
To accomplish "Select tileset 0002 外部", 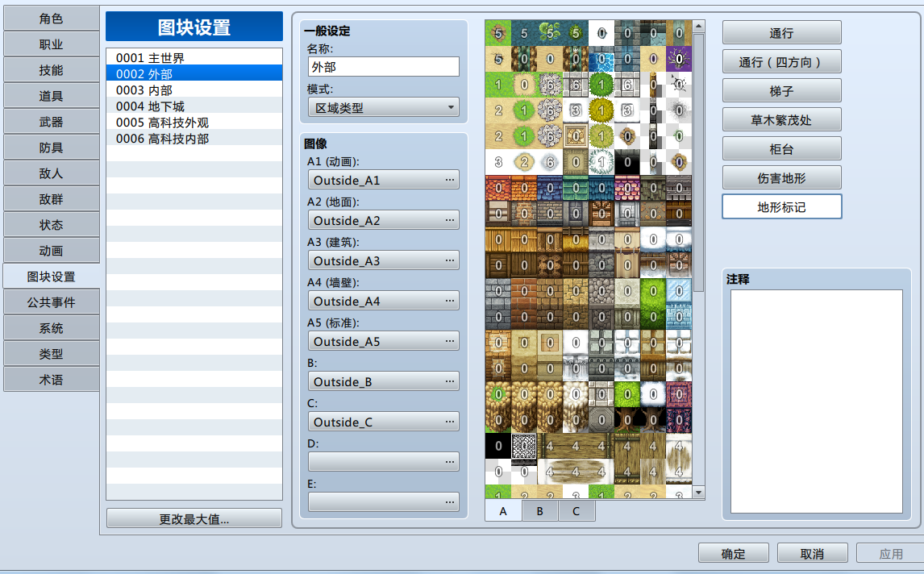I will pos(194,73).
